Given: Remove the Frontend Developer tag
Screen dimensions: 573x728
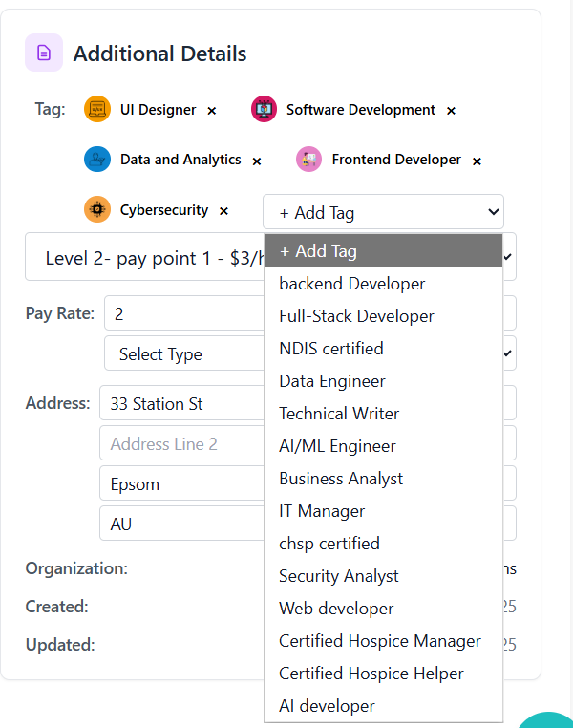Looking at the screenshot, I should [477, 161].
